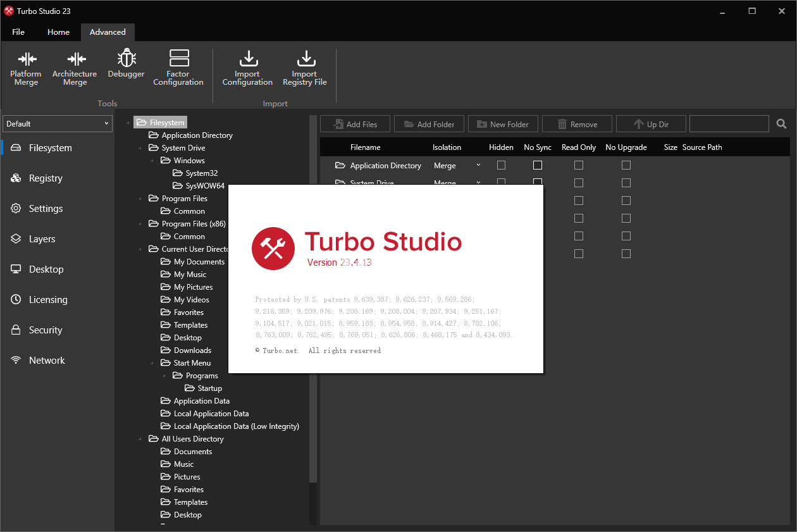Open the Security section in sidebar
The width and height of the screenshot is (797, 532).
[x=57, y=330]
